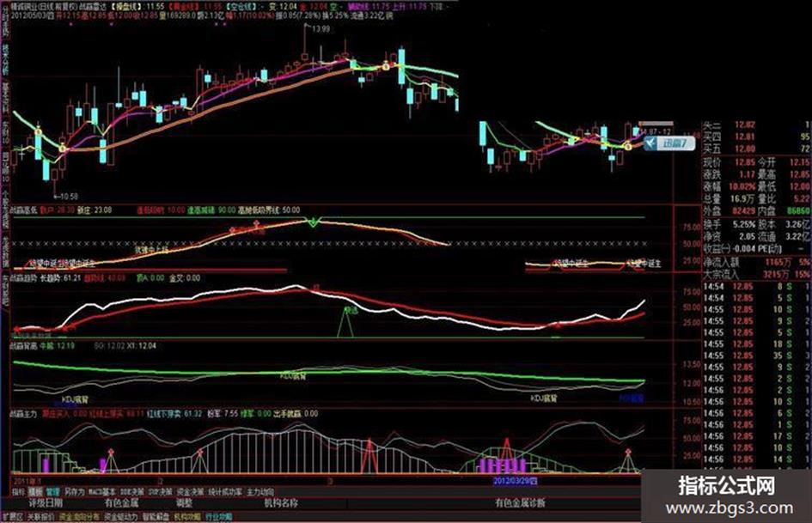Click the 外盘 82429 value
Screen dimensions: 812x523
click(743, 210)
